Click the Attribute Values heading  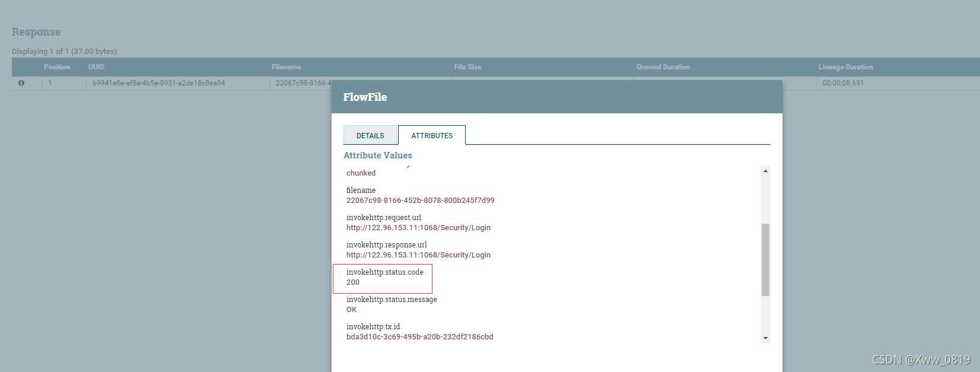coord(378,155)
